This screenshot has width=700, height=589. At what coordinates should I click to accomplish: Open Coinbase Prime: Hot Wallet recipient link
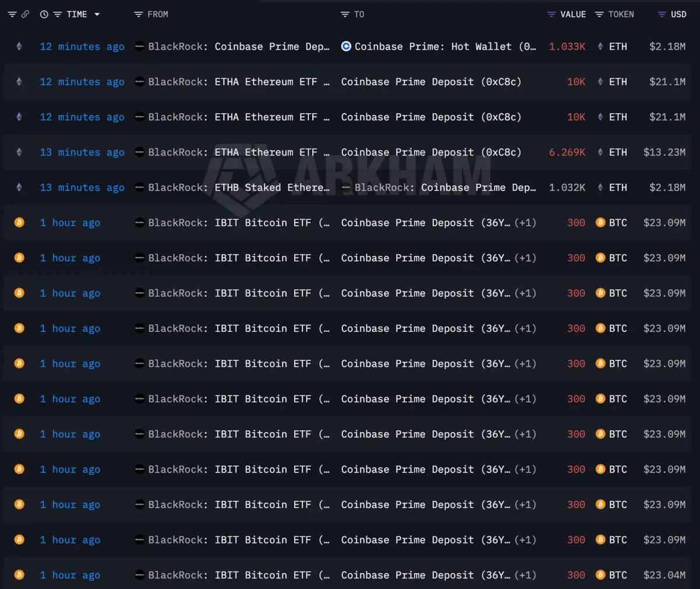coord(445,47)
